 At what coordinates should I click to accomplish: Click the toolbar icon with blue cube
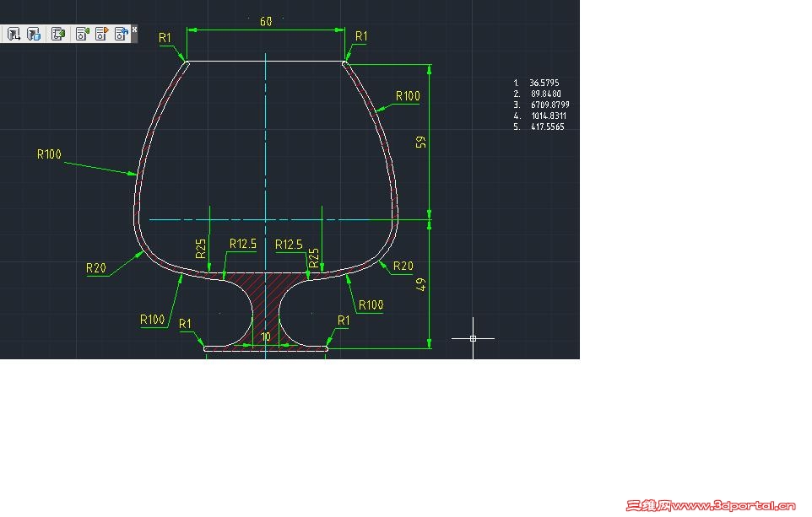click(34, 34)
